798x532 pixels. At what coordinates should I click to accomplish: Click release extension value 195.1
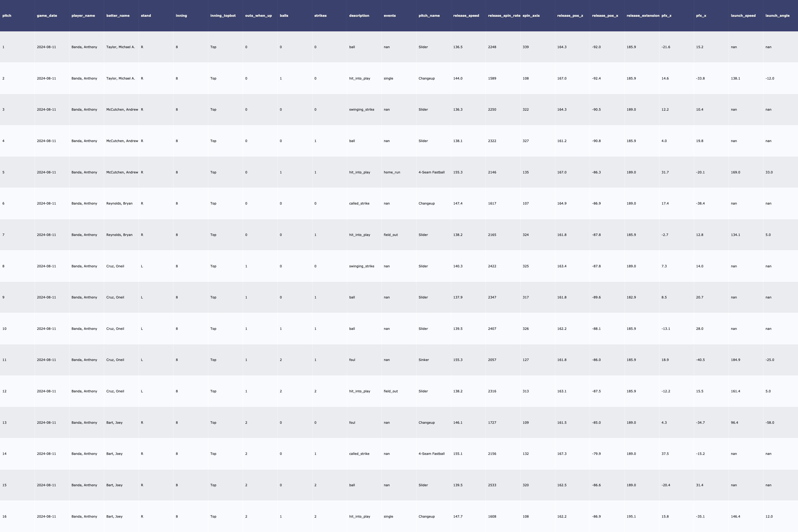pos(631,517)
